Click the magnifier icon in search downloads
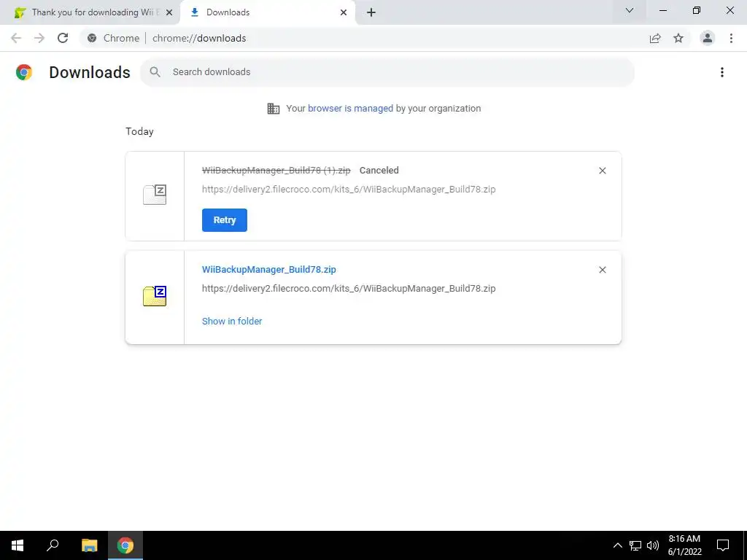747x560 pixels. (155, 72)
